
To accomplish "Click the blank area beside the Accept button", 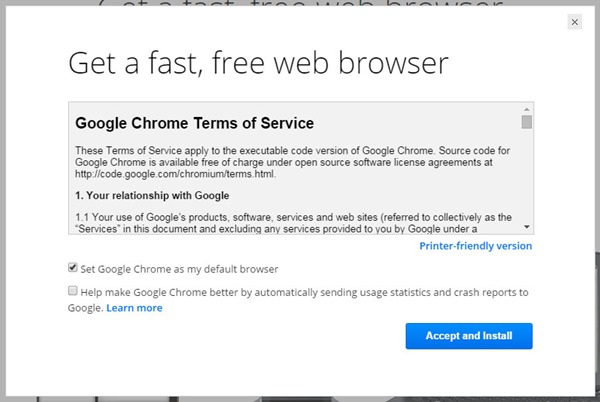I will [250, 336].
